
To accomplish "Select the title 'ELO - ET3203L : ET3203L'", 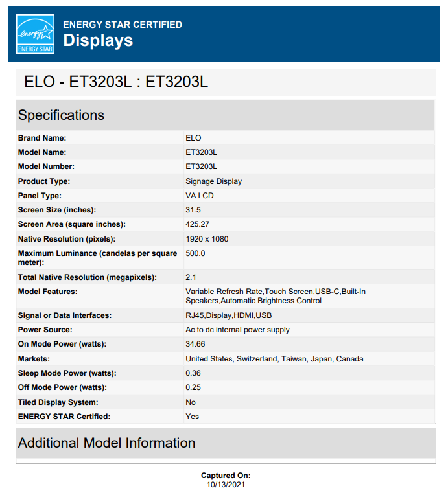I will click(x=116, y=82).
